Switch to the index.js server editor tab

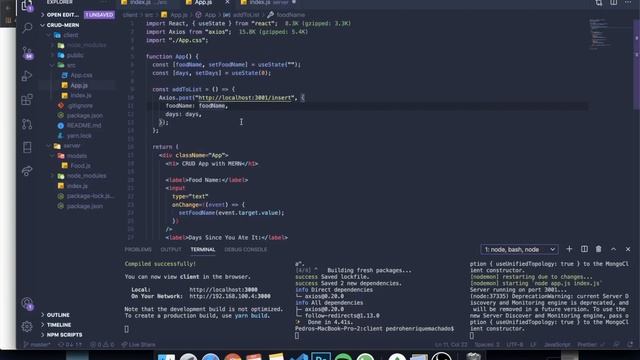coord(268,2)
